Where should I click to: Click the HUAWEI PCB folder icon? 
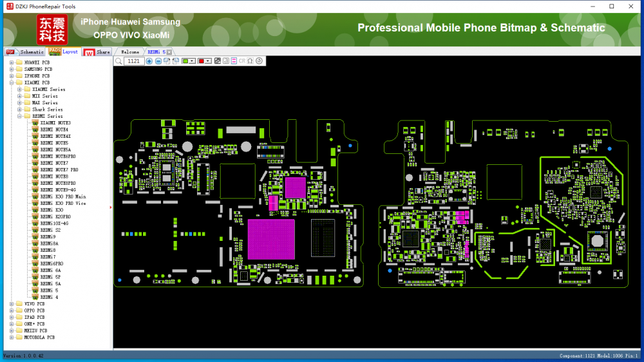coord(19,62)
